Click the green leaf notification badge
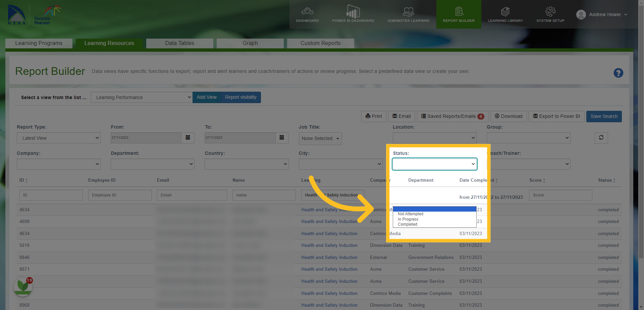The width and height of the screenshot is (644, 310). [x=23, y=286]
